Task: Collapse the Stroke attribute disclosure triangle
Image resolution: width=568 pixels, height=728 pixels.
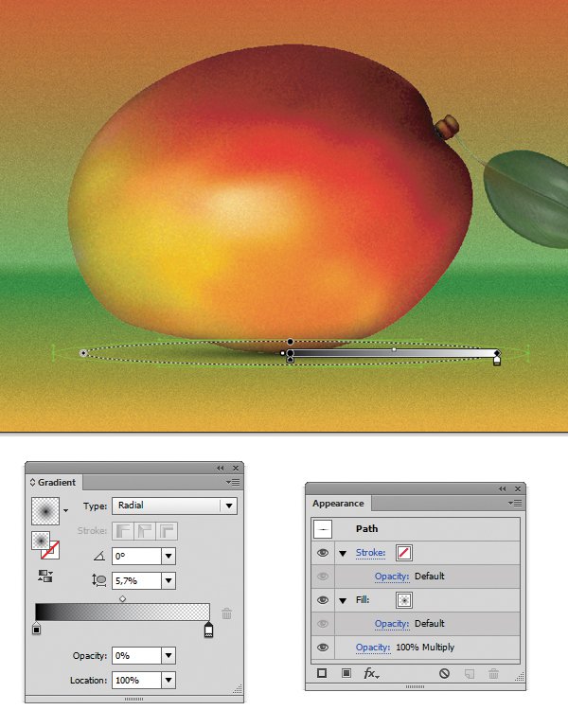Action: pyautogui.click(x=343, y=553)
